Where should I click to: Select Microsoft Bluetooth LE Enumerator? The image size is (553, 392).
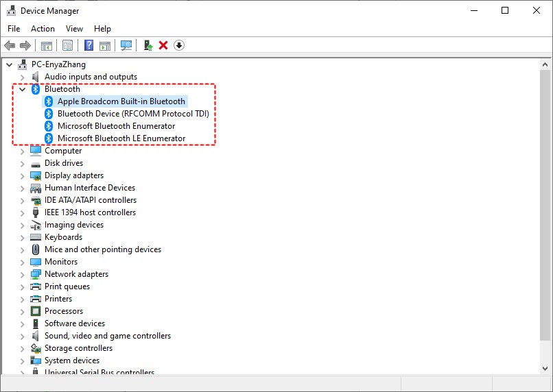point(121,138)
